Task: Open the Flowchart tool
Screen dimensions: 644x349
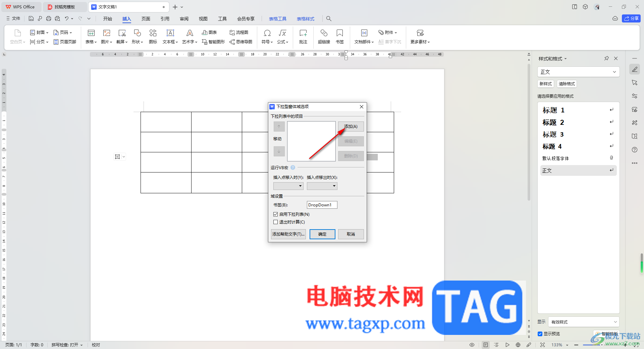Action: [239, 32]
